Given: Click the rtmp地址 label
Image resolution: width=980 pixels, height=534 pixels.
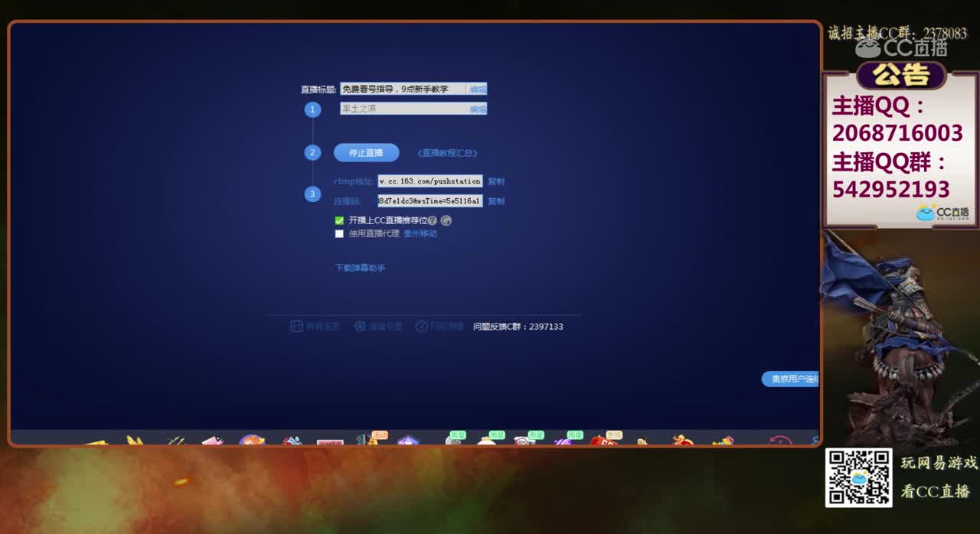Looking at the screenshot, I should point(354,181).
